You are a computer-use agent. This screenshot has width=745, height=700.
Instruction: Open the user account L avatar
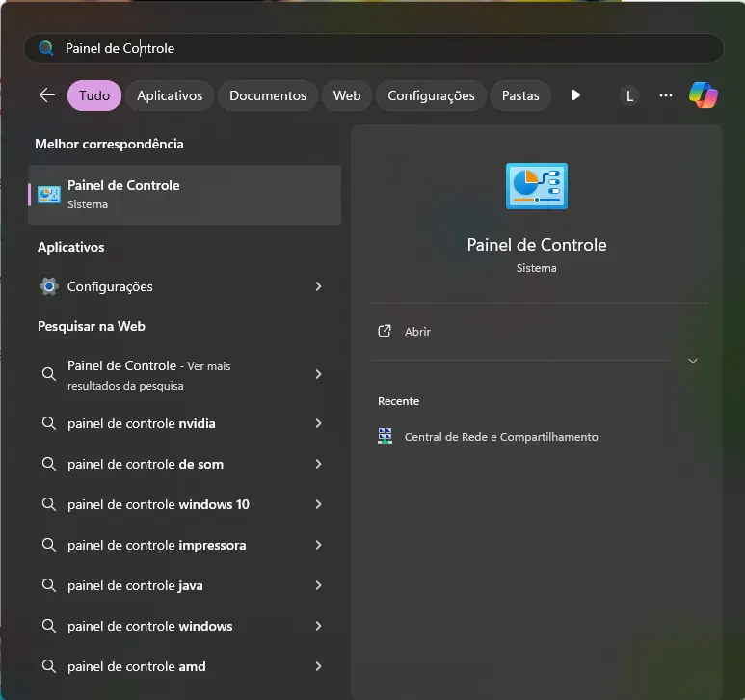click(629, 96)
